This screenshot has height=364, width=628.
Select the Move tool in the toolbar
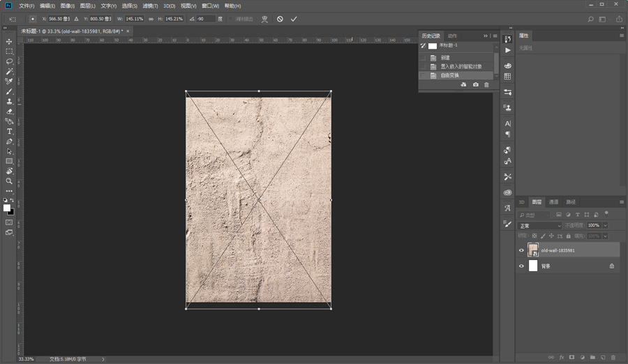click(x=9, y=42)
